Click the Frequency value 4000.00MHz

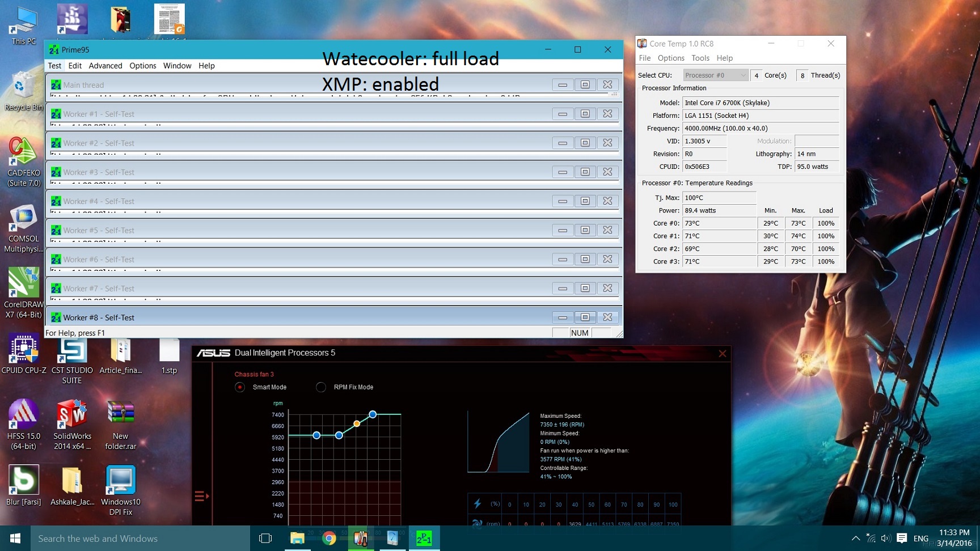coord(761,128)
